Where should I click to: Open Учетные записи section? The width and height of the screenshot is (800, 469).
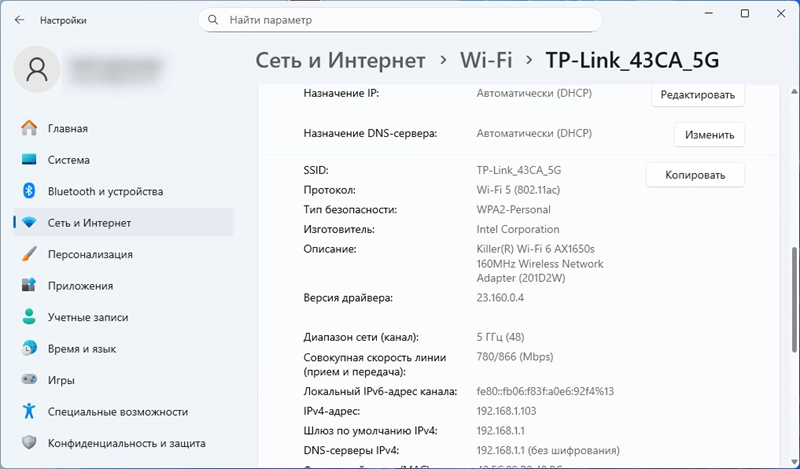coord(123,317)
